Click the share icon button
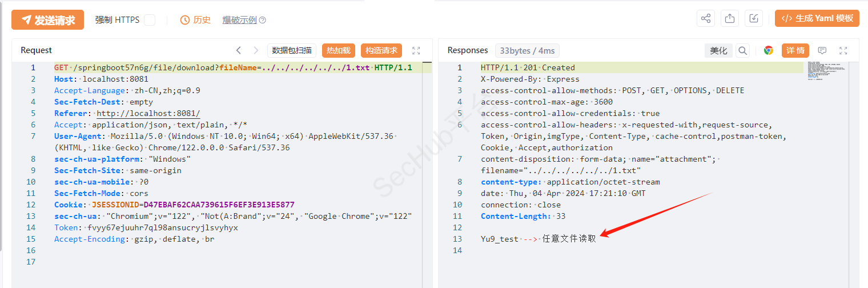Viewport: 868px width, 288px height. click(x=706, y=18)
